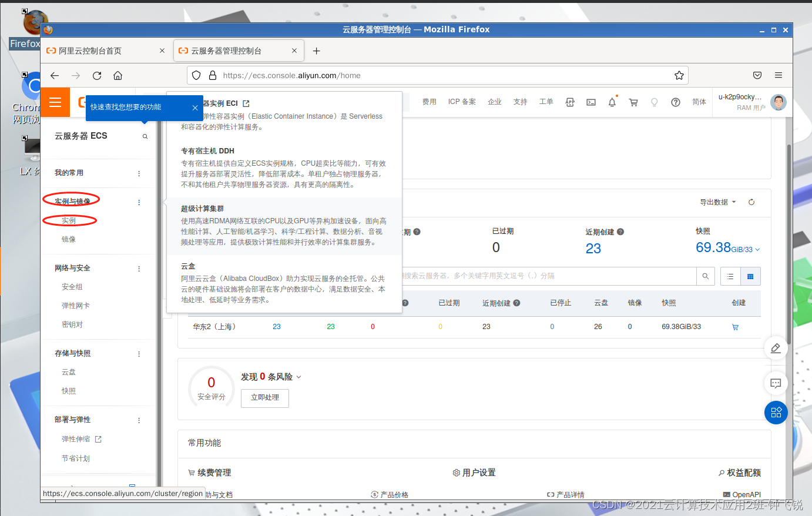Open the external link icon beside 弹性伸缩

tap(98, 440)
